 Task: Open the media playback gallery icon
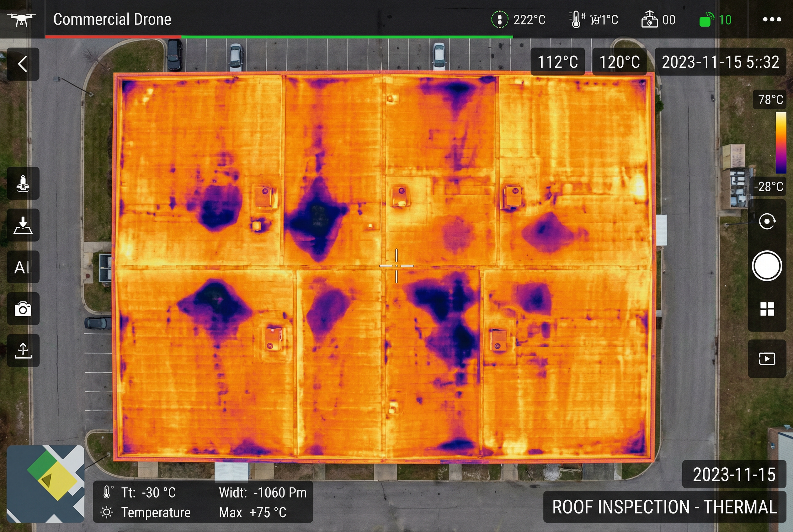[x=768, y=359]
